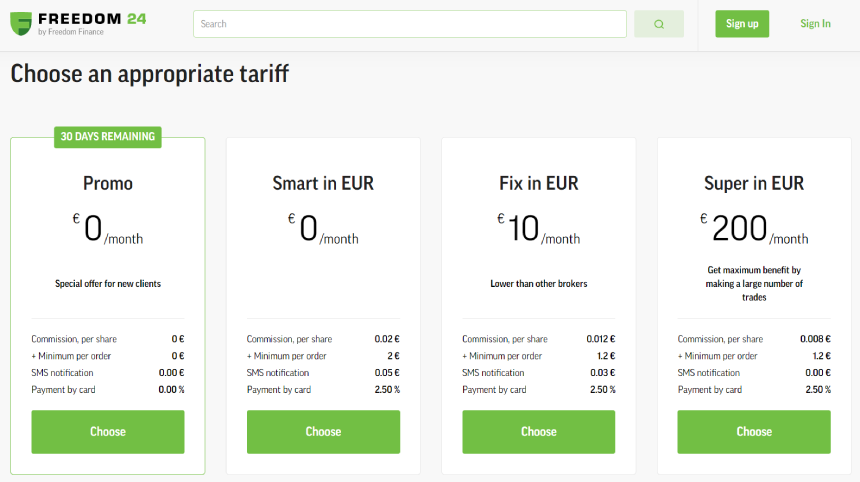Click the Freedom 24 shield logo

coord(21,24)
